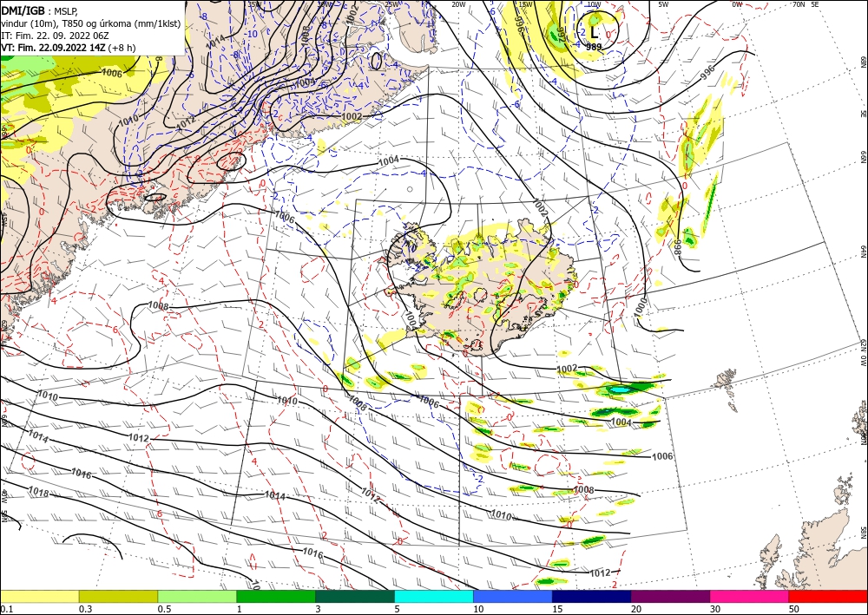Viewport: 868px width, 615px height.
Task: Click the 50 legend value
Action: [794, 609]
